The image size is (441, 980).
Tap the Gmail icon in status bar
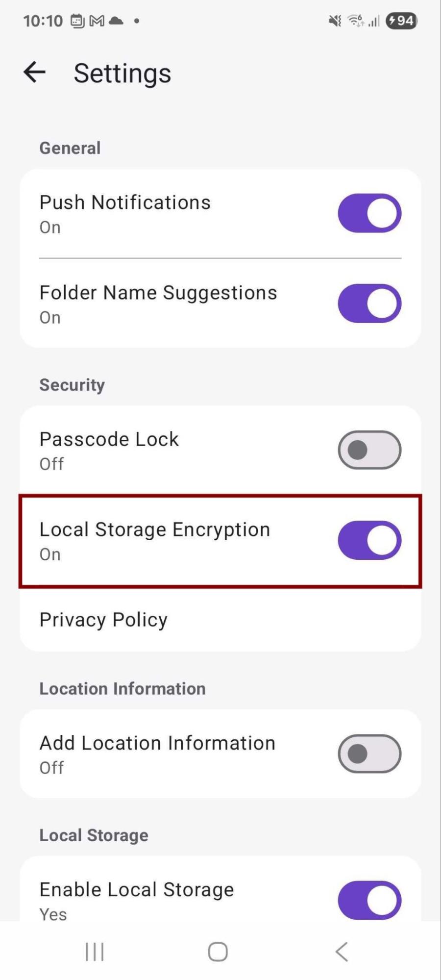click(x=97, y=21)
